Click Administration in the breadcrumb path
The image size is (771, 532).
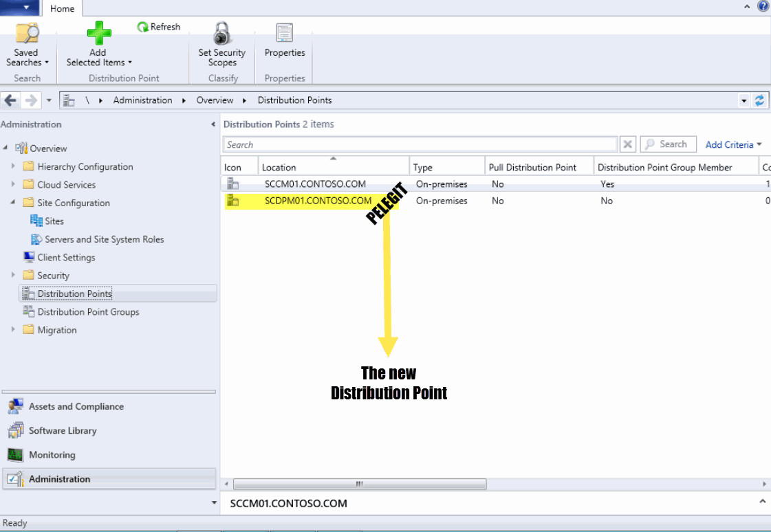pos(142,100)
